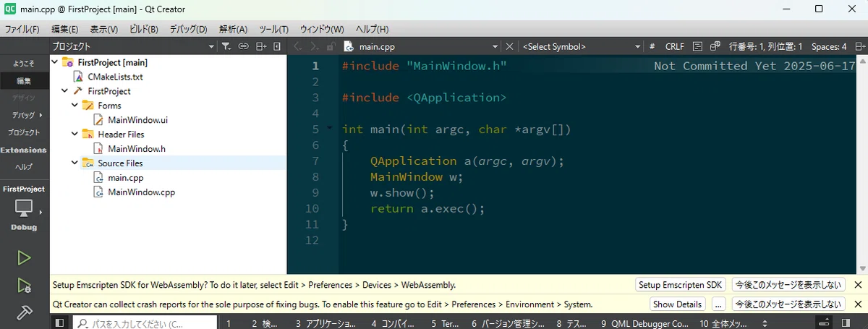Screen dimensions: 868x329
Task: Click the locator パスを入力してください input field
Action: tap(145, 323)
